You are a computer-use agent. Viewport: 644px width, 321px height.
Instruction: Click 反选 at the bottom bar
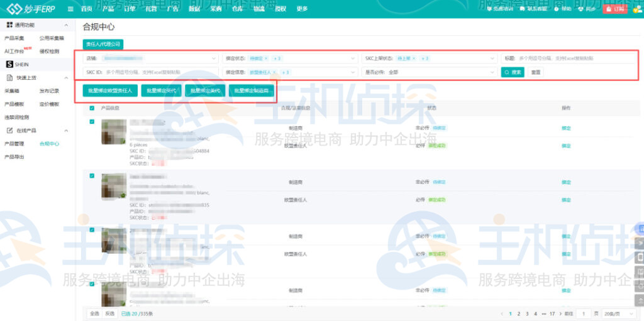click(109, 313)
